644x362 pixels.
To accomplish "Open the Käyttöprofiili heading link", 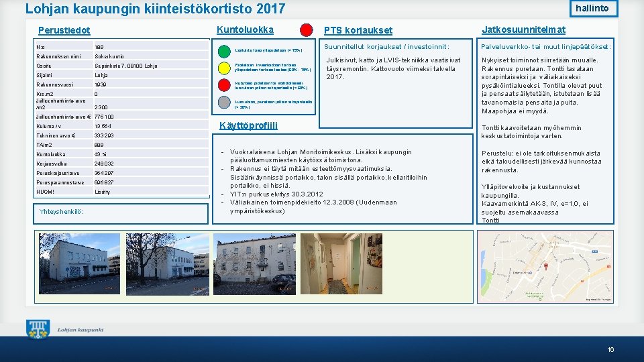I will tap(248, 125).
